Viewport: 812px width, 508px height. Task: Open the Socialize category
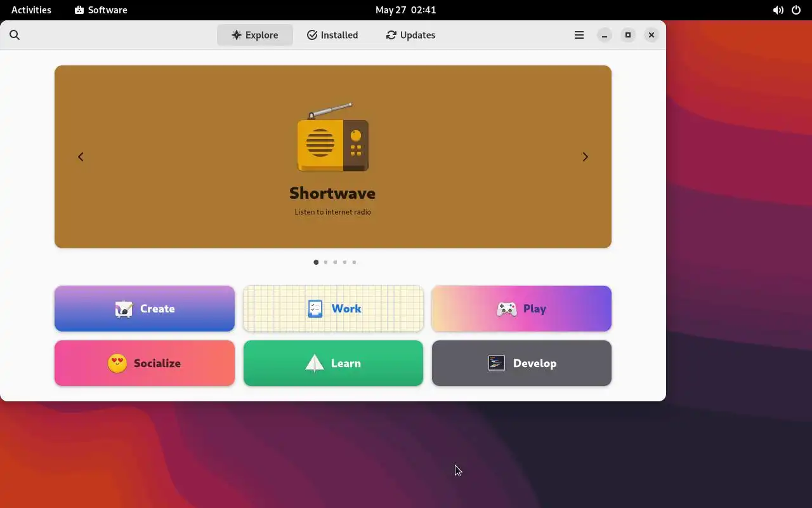coord(145,363)
